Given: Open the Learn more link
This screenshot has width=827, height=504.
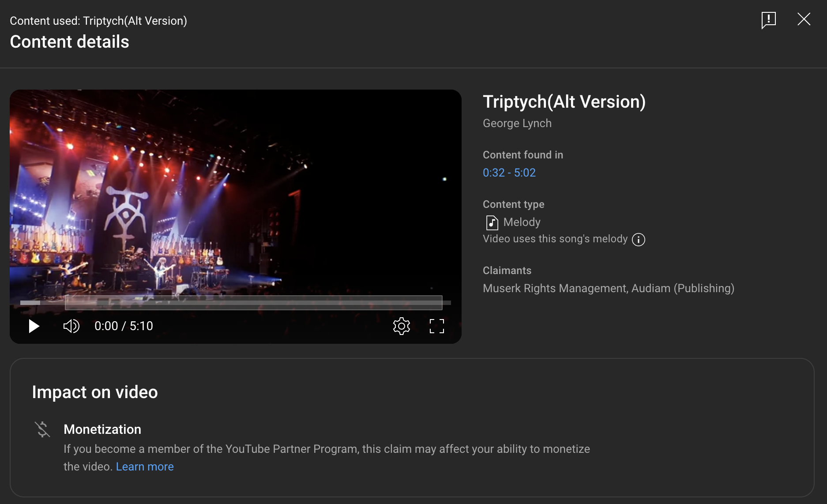Looking at the screenshot, I should point(144,466).
